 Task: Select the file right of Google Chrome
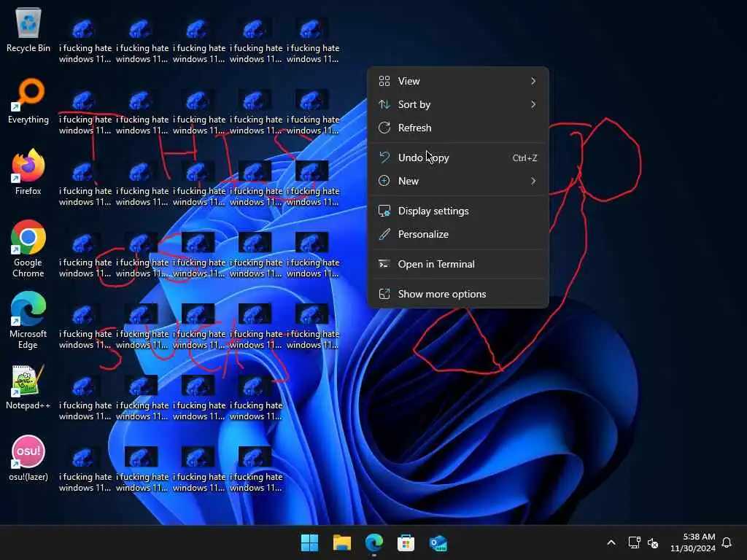click(x=85, y=255)
